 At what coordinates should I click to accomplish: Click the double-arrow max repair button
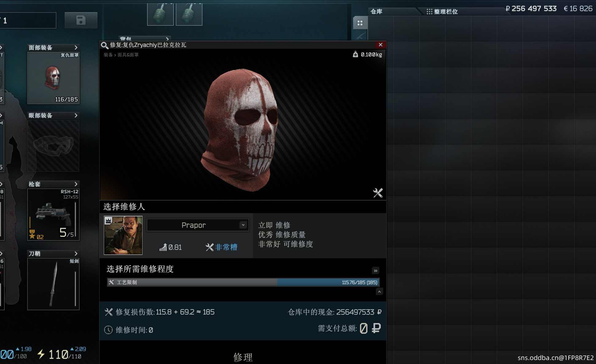[376, 270]
